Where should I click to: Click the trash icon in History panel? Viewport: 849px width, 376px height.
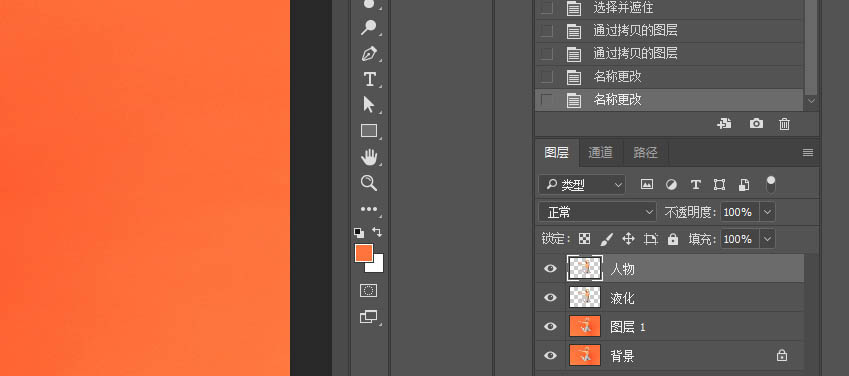point(784,124)
